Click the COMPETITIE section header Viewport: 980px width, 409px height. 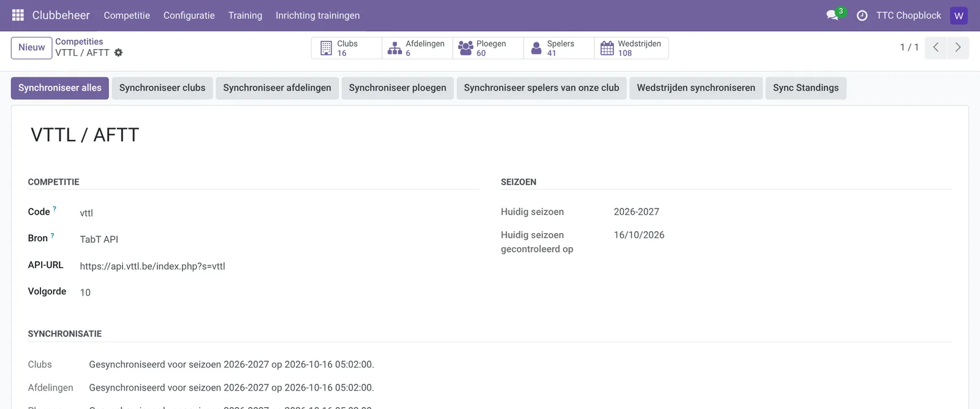click(x=54, y=182)
